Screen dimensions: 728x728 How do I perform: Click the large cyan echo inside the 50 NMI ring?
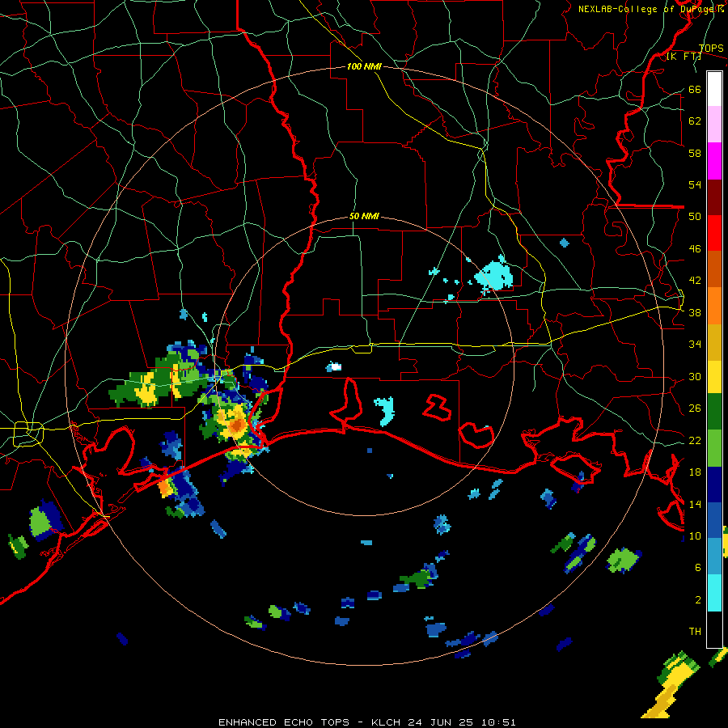coord(494,276)
